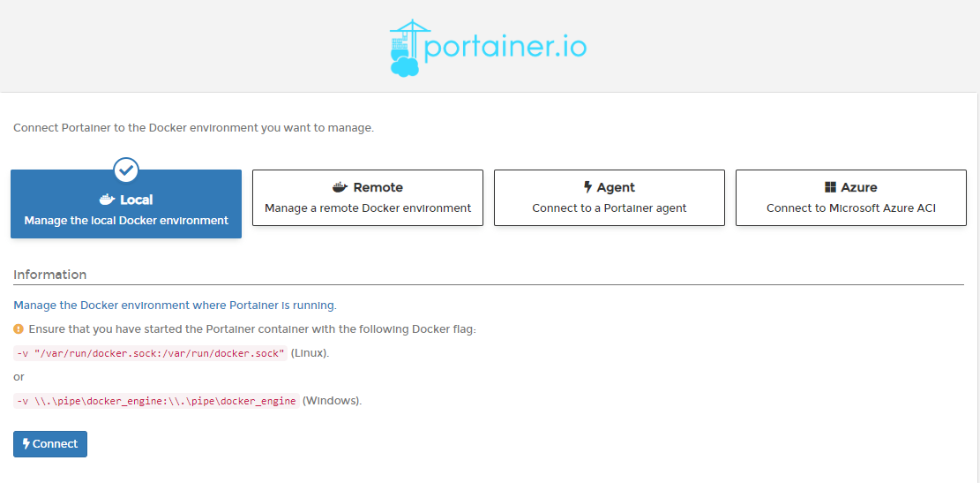Click the '(Linux).' label

point(310,353)
